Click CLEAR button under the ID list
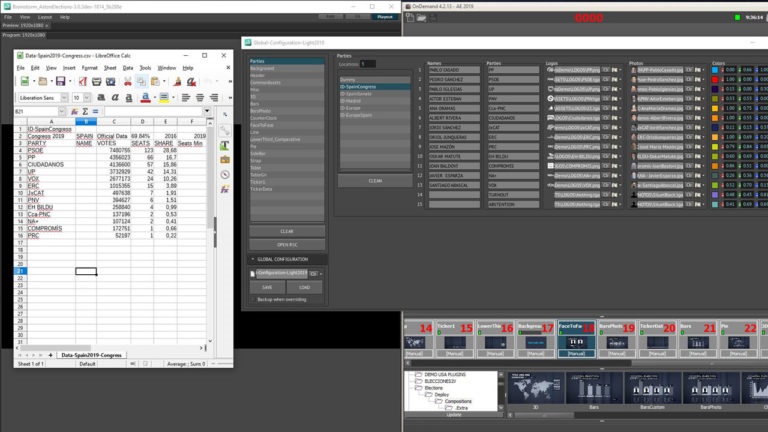The height and width of the screenshot is (432, 768). click(375, 181)
